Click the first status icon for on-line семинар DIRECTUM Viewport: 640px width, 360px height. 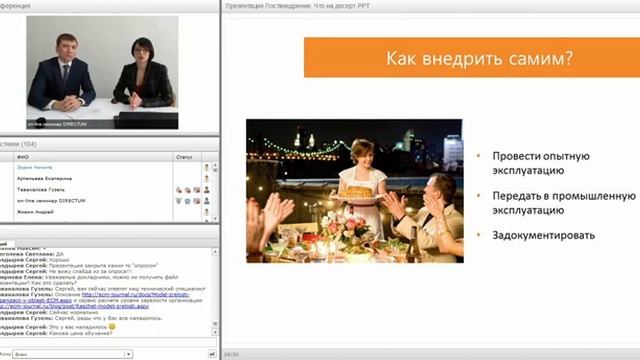179,201
